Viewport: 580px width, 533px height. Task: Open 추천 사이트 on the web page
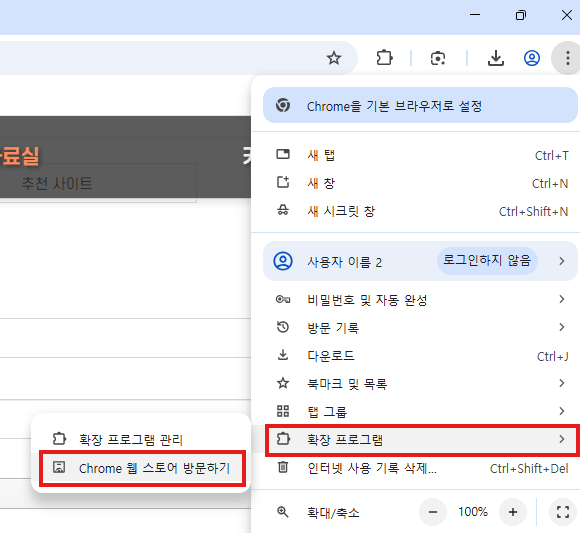(57, 183)
